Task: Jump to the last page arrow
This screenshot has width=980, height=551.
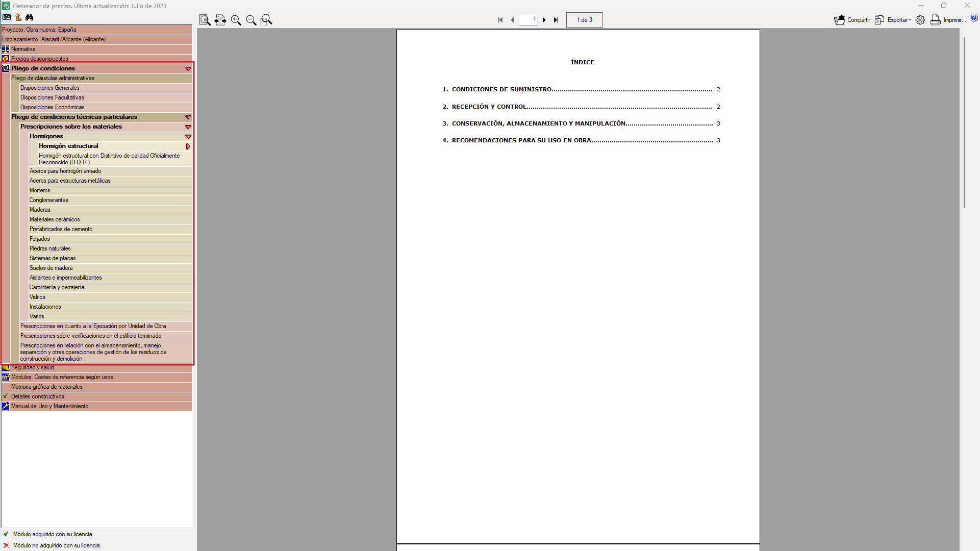Action: click(x=557, y=20)
